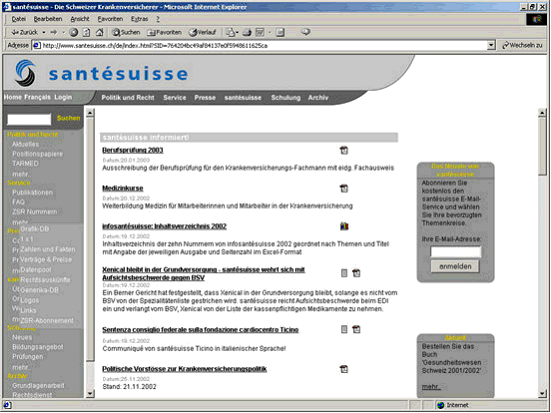
Task: Open the Positionspapiere sidebar link
Action: [38, 154]
